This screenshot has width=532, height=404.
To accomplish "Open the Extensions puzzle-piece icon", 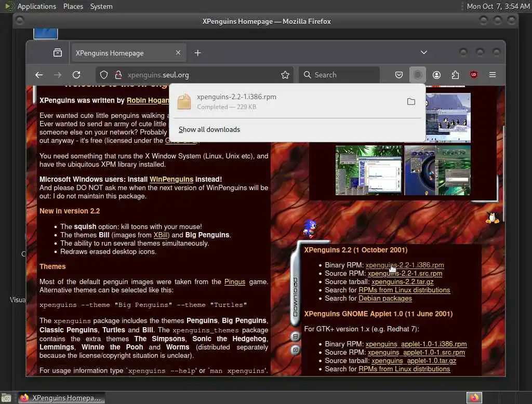I will (455, 75).
